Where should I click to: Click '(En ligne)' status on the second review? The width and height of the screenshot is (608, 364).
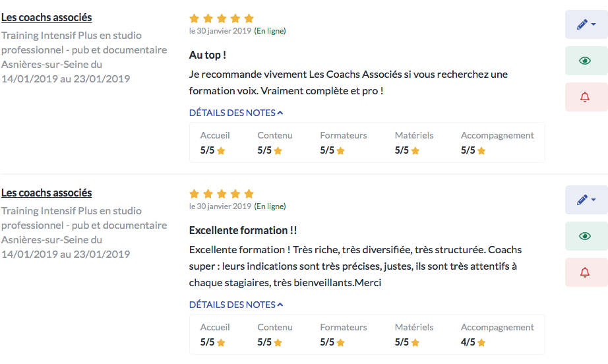270,206
